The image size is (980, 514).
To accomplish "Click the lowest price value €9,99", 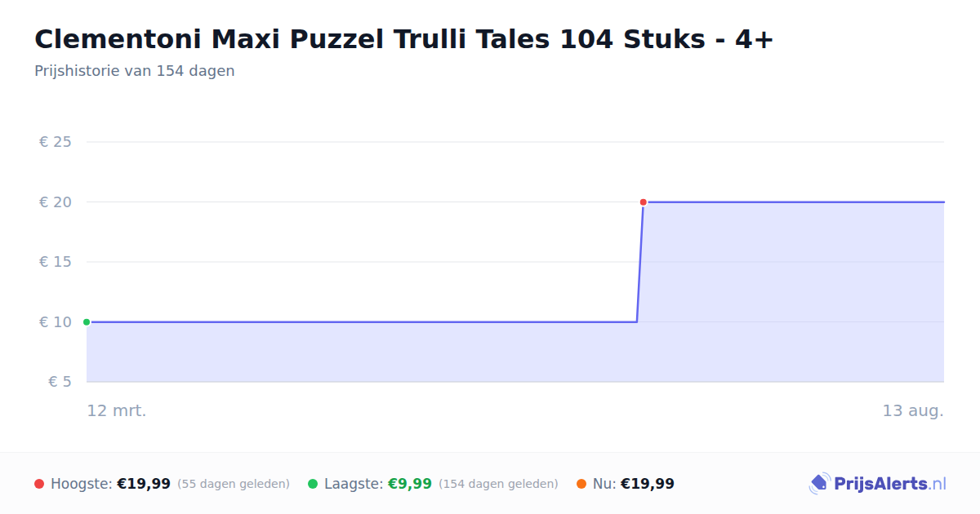I will (409, 484).
